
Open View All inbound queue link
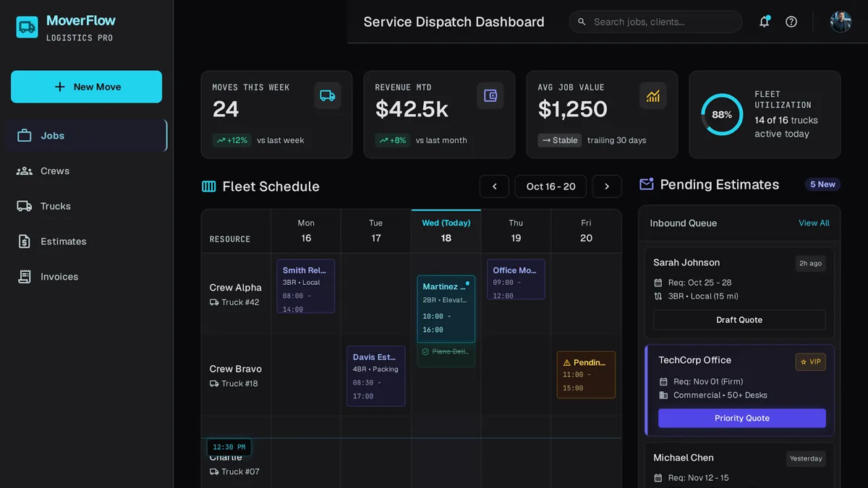[814, 223]
